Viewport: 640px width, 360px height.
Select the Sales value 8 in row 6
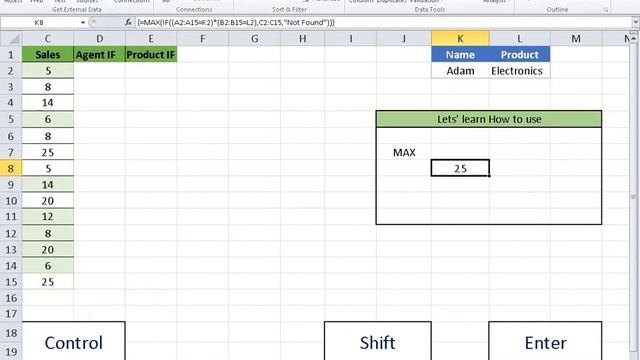pos(48,136)
